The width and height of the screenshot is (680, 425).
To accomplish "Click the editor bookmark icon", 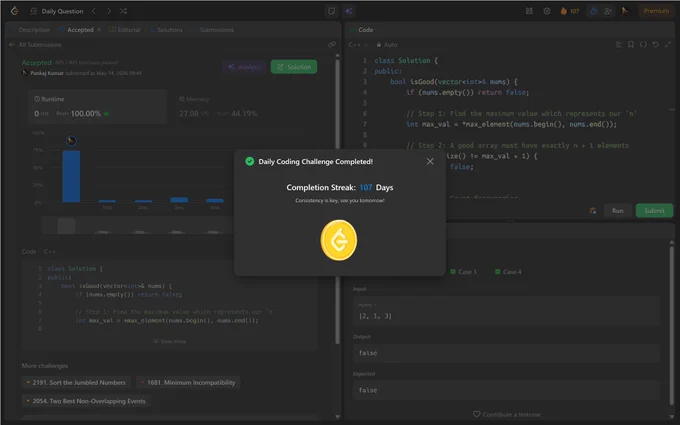I will tap(631, 45).
